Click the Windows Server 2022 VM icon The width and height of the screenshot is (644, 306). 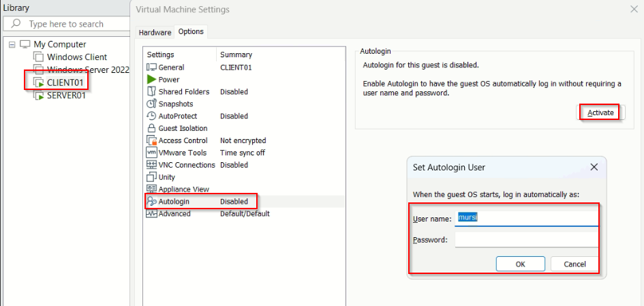point(39,70)
